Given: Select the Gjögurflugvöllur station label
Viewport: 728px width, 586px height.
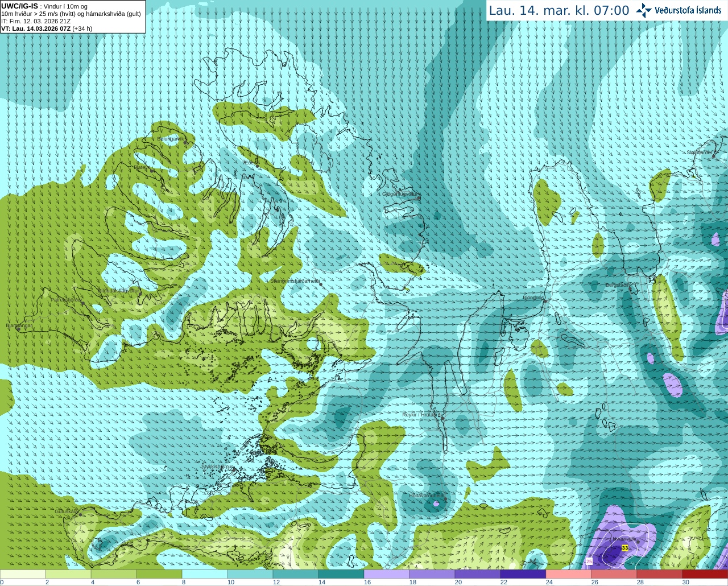Looking at the screenshot, I should pos(400,194).
